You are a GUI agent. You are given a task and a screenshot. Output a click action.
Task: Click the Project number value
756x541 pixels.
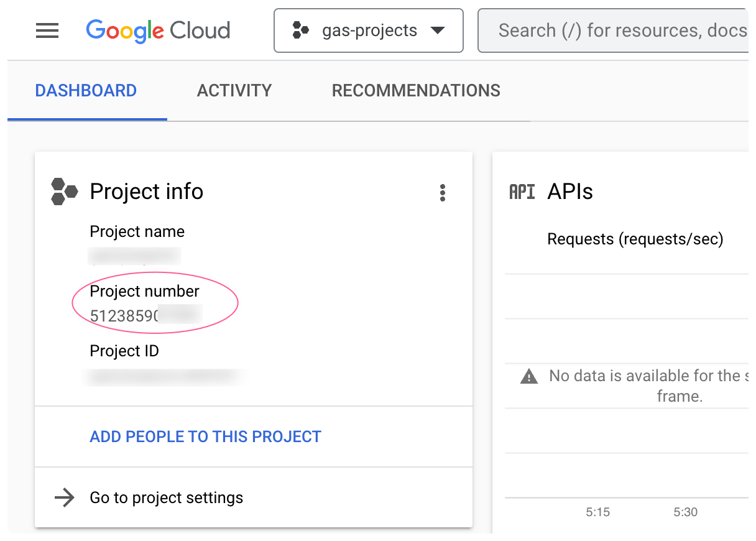145,315
